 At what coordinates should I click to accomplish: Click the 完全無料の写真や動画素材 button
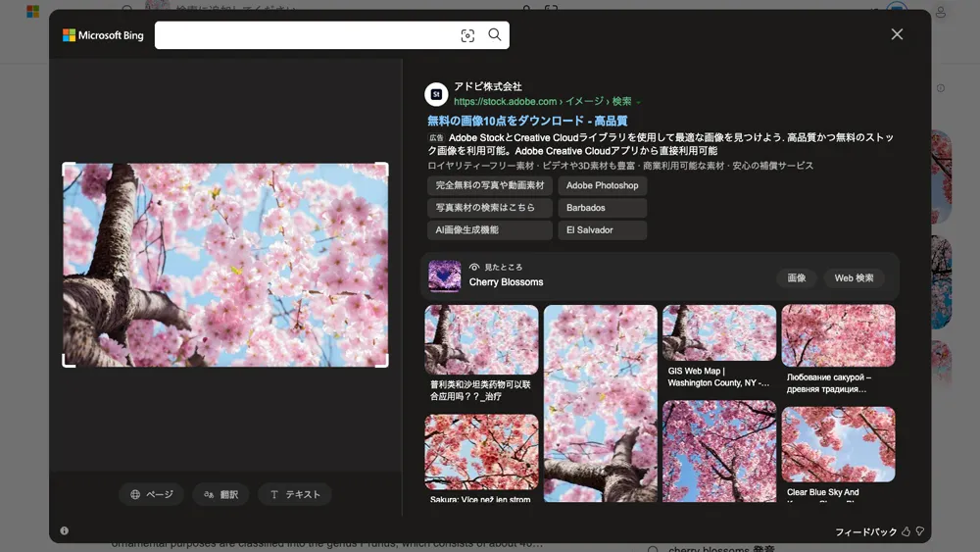point(490,185)
